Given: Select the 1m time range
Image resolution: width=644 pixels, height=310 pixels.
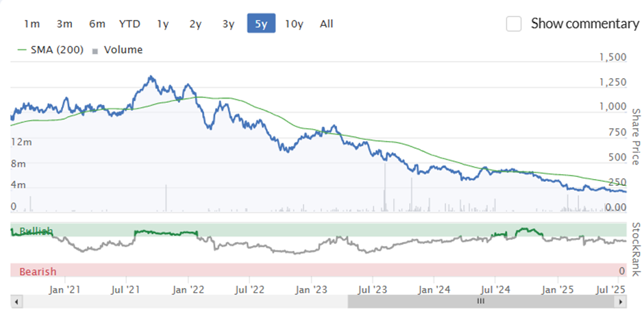Looking at the screenshot, I should point(32,24).
